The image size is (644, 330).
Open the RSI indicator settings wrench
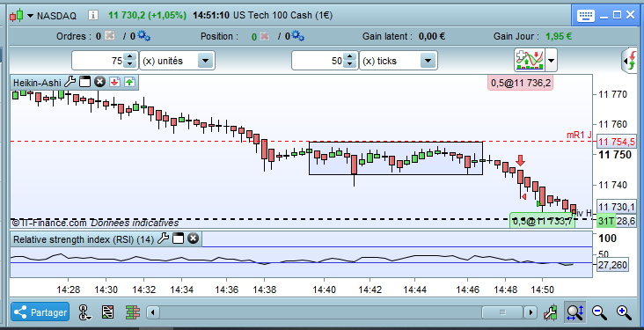pyautogui.click(x=164, y=238)
